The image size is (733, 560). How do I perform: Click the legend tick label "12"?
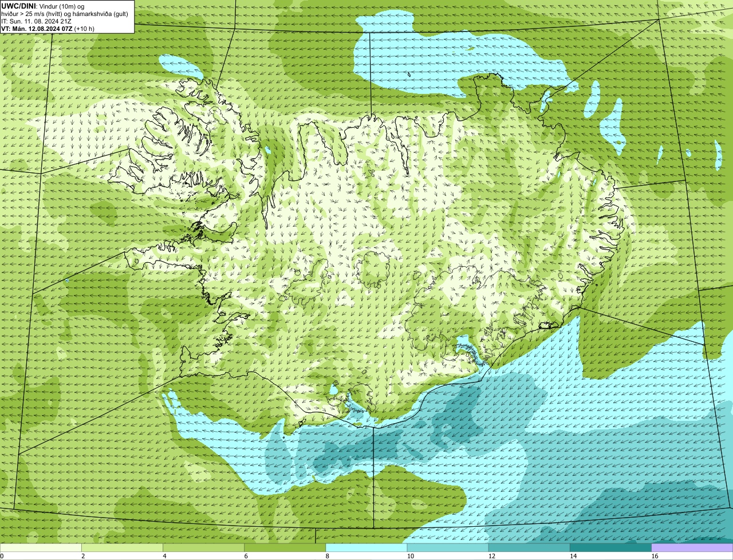(491, 556)
